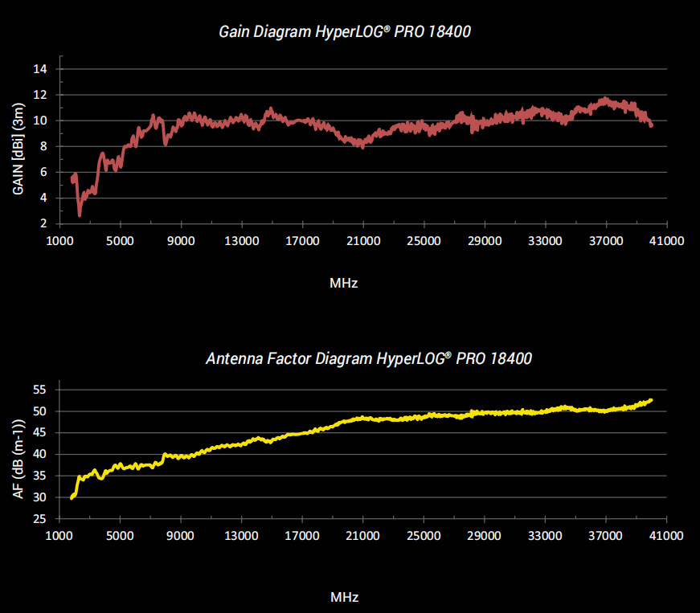Click the '30' tick on the AF axis
This screenshot has height=613, width=700.
pyautogui.click(x=39, y=497)
